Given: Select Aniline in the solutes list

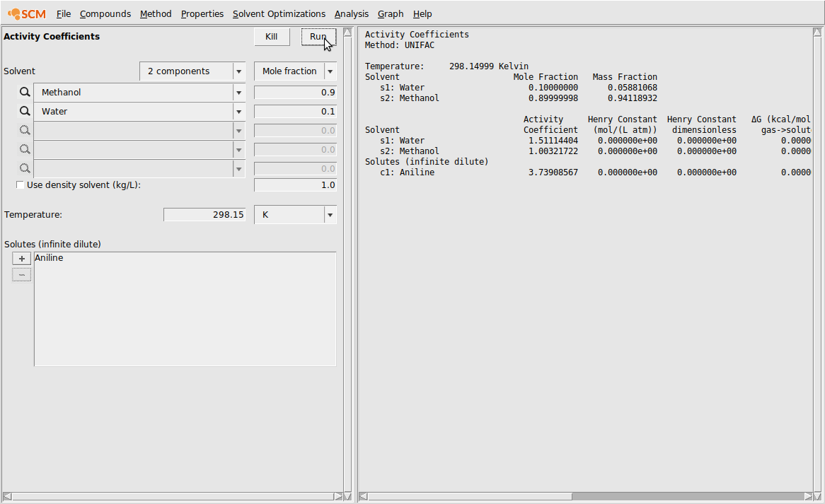Looking at the screenshot, I should [50, 259].
